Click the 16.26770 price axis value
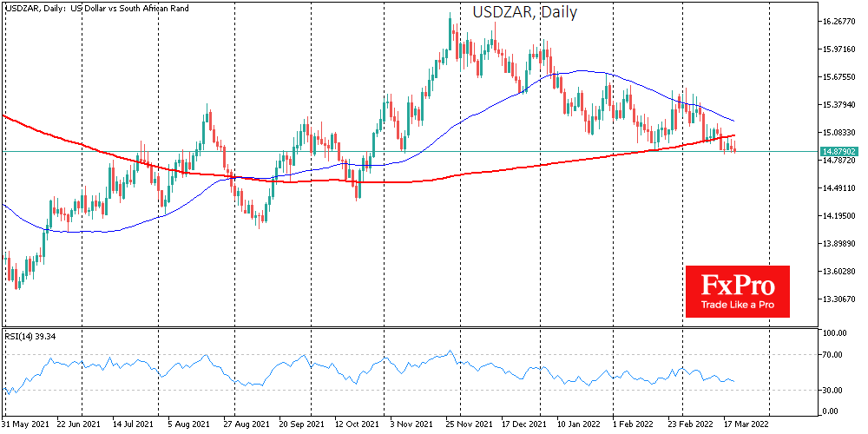The height and width of the screenshot is (434, 868). 839,21
